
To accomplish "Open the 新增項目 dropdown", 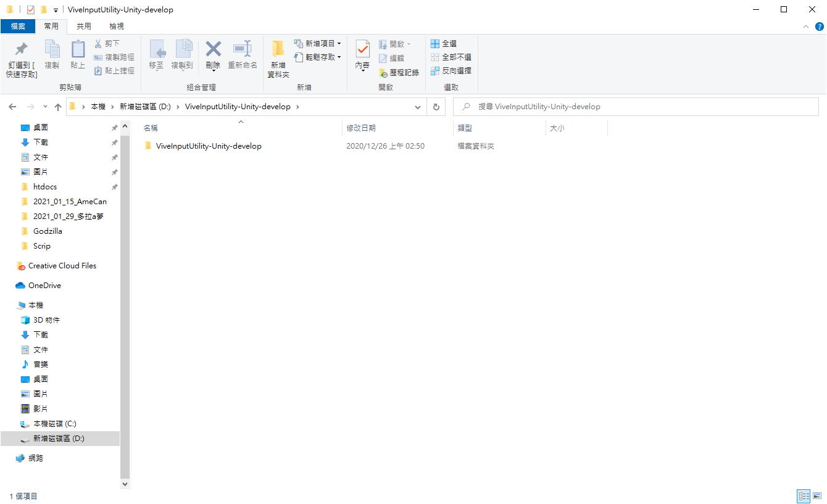I will tap(318, 44).
